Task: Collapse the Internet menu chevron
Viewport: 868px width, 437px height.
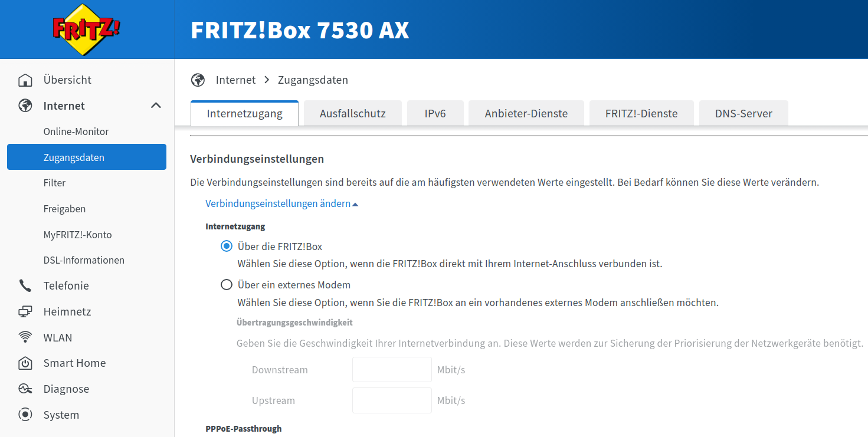Action: coord(156,106)
